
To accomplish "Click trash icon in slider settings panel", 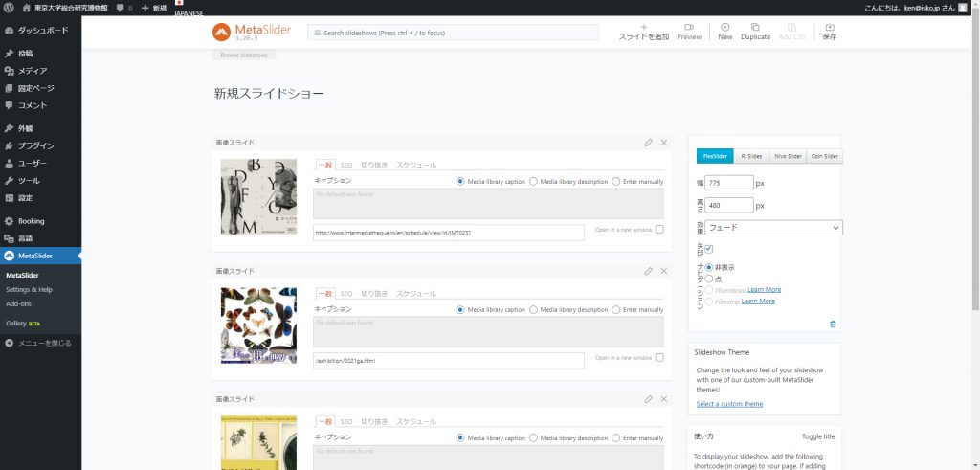I will click(x=832, y=325).
